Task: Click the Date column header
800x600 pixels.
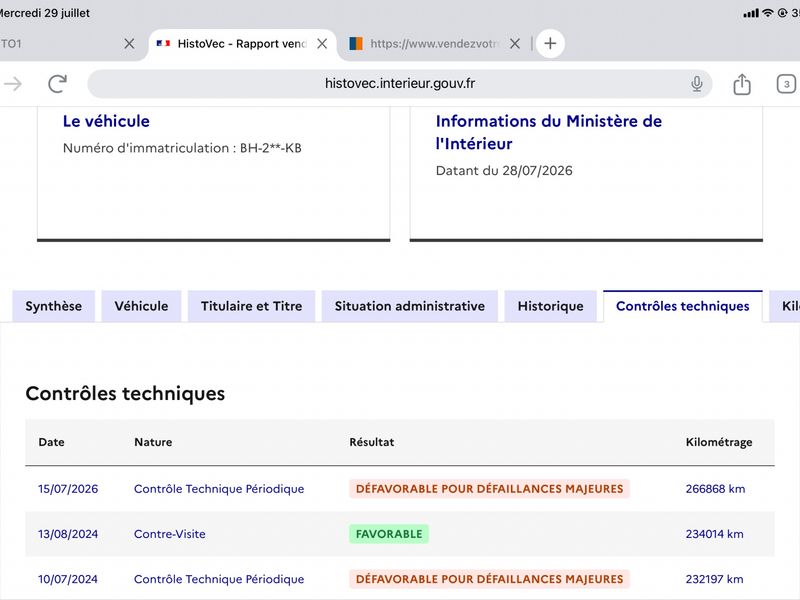Action: pyautogui.click(x=52, y=442)
